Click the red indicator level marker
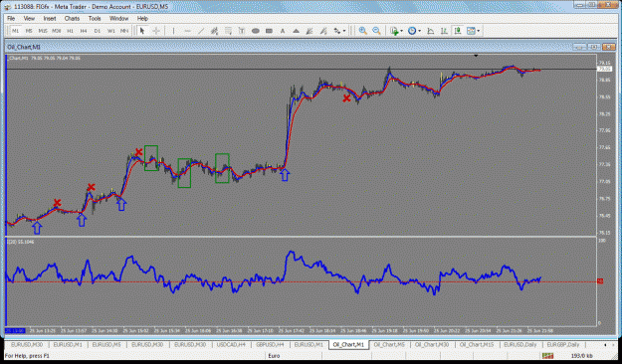Image resolution: width=622 pixels, height=364 pixels. (600, 281)
